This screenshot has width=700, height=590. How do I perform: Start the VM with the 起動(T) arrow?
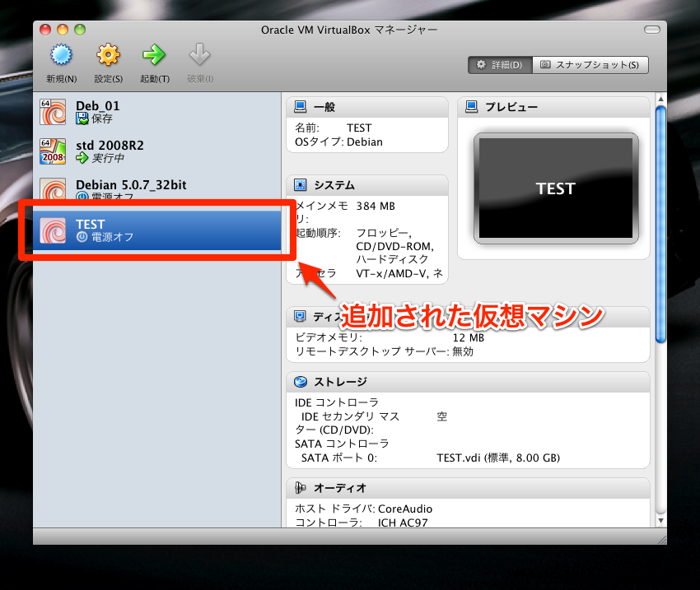(154, 55)
